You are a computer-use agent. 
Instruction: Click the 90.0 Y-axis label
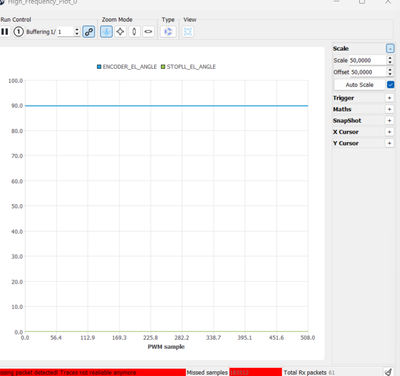click(x=17, y=106)
